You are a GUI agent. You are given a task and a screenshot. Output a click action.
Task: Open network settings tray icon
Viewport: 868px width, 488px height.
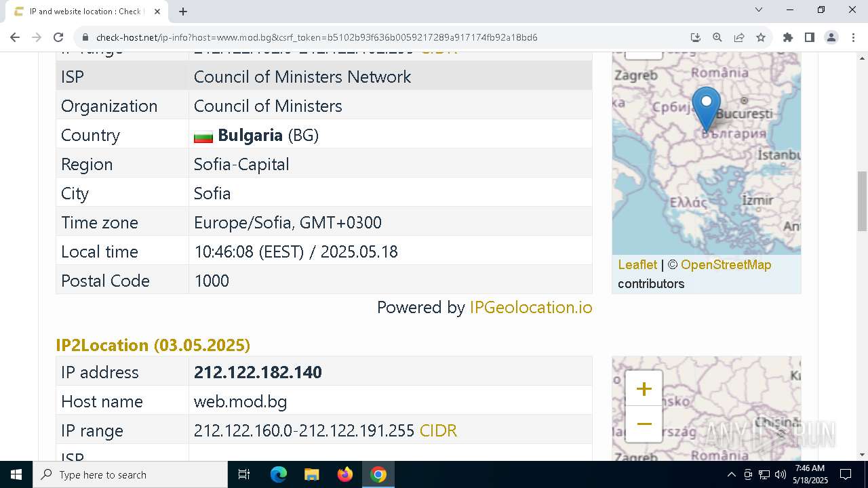(764, 474)
